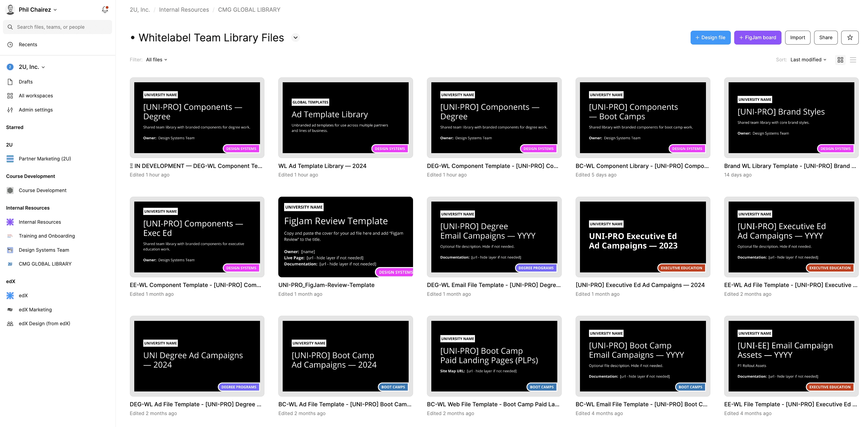This screenshot has height=427, width=868.
Task: Expand the chevron next to the project title
Action: click(x=296, y=37)
